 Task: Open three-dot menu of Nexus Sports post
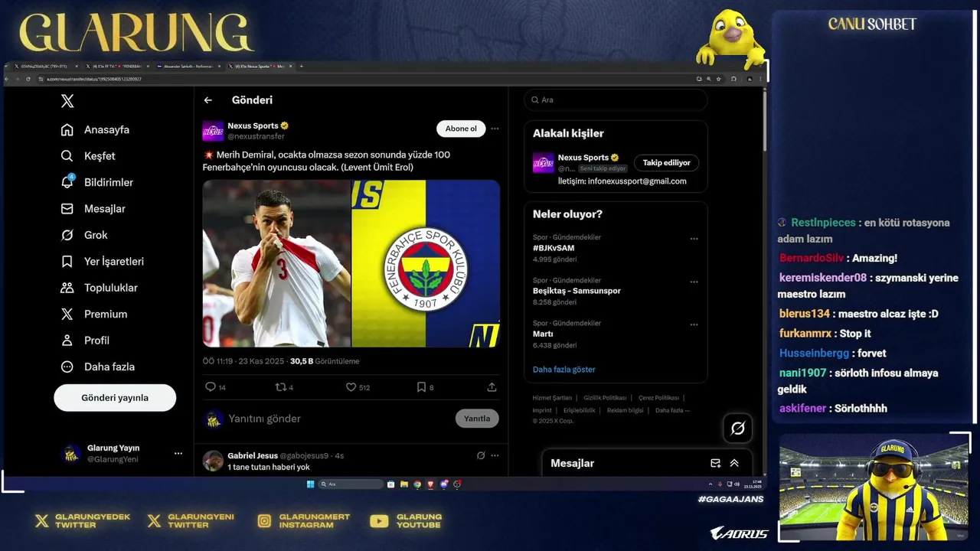[x=495, y=129]
